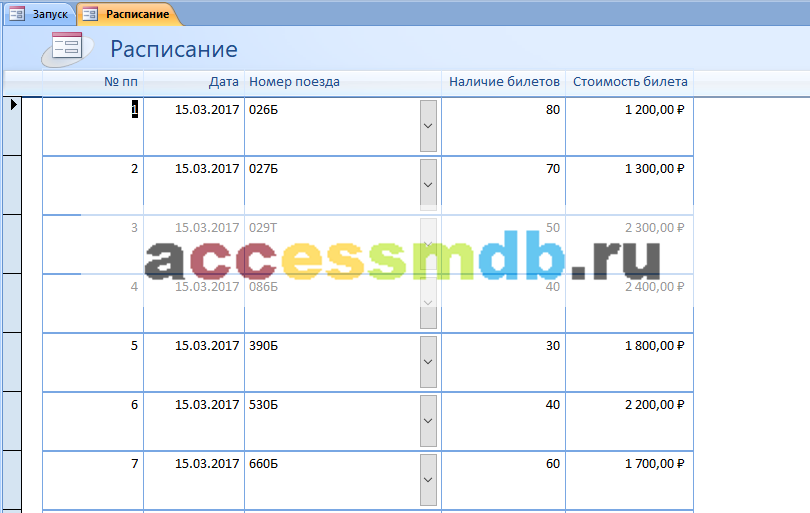Click the ticket price 2 300,00 ₽
Viewport: 810px width, 513px height.
[655, 228]
